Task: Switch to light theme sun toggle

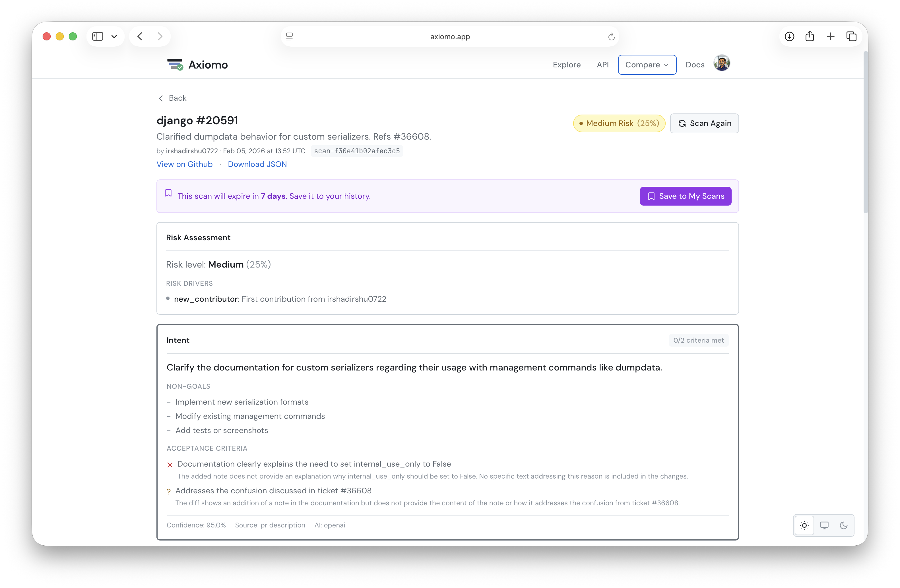Action: 804,525
